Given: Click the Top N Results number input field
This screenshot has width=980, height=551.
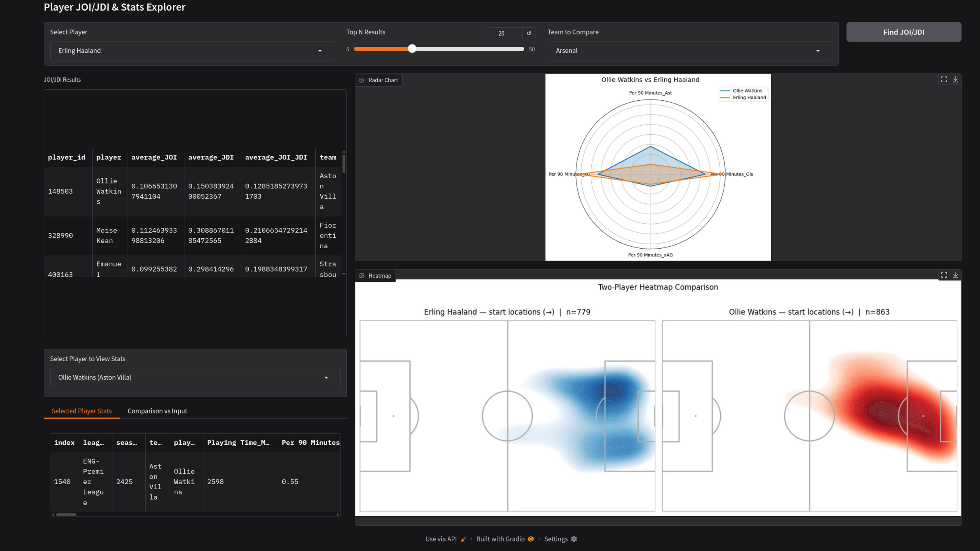Looking at the screenshot, I should pyautogui.click(x=502, y=33).
